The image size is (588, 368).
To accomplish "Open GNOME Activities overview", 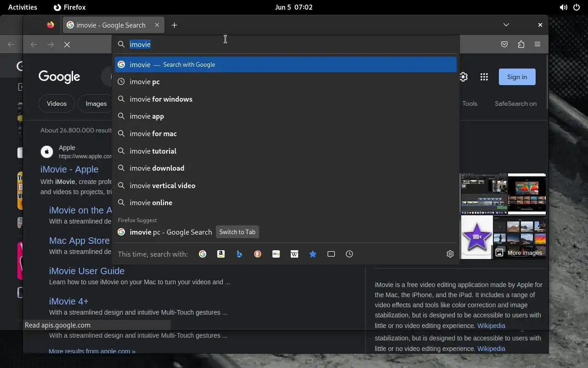I will click(23, 7).
